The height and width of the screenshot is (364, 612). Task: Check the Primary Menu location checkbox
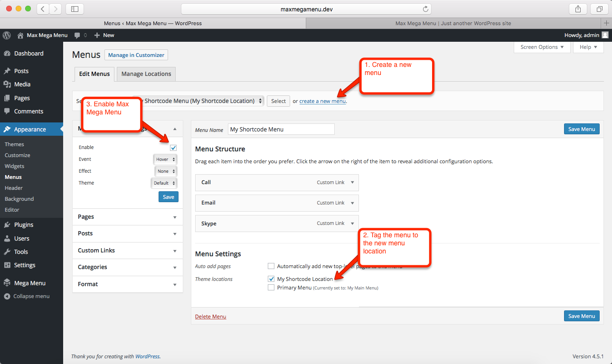[x=271, y=288]
